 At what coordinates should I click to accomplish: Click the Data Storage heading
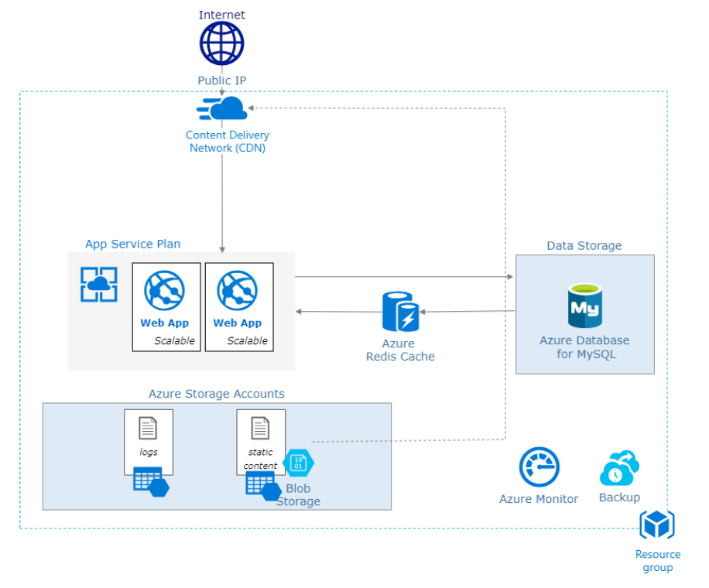pos(584,246)
